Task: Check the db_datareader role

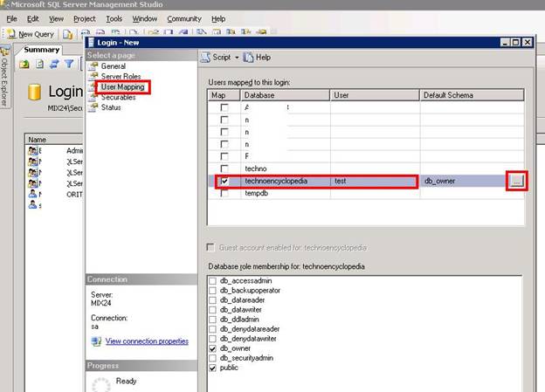Action: pos(213,300)
